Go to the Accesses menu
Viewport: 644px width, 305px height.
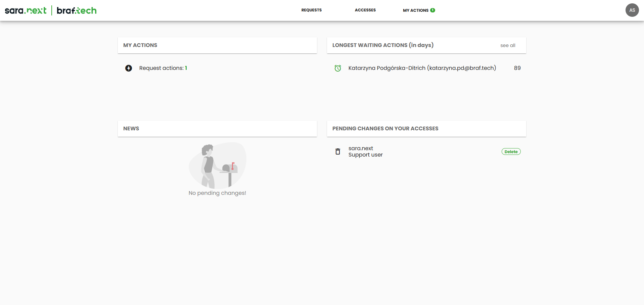click(365, 10)
